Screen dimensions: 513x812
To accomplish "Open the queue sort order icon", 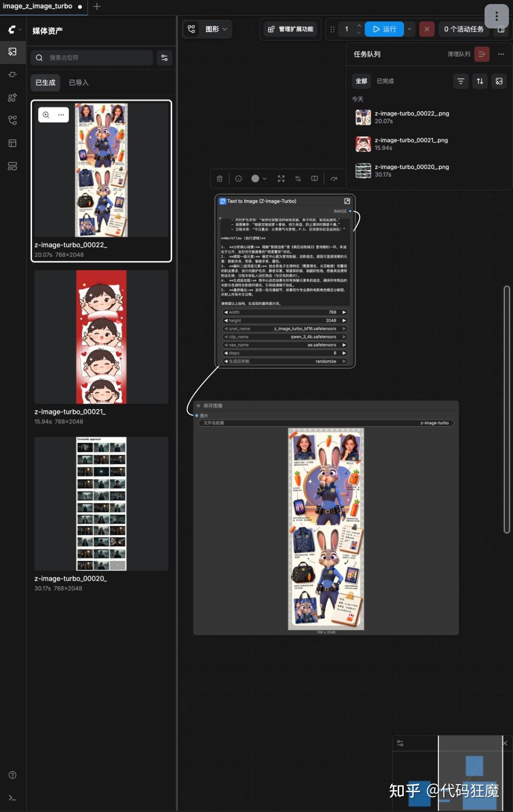I will click(480, 81).
